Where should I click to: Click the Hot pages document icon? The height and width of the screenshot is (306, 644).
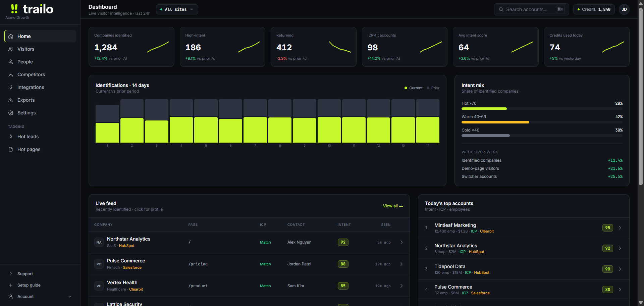(11, 149)
